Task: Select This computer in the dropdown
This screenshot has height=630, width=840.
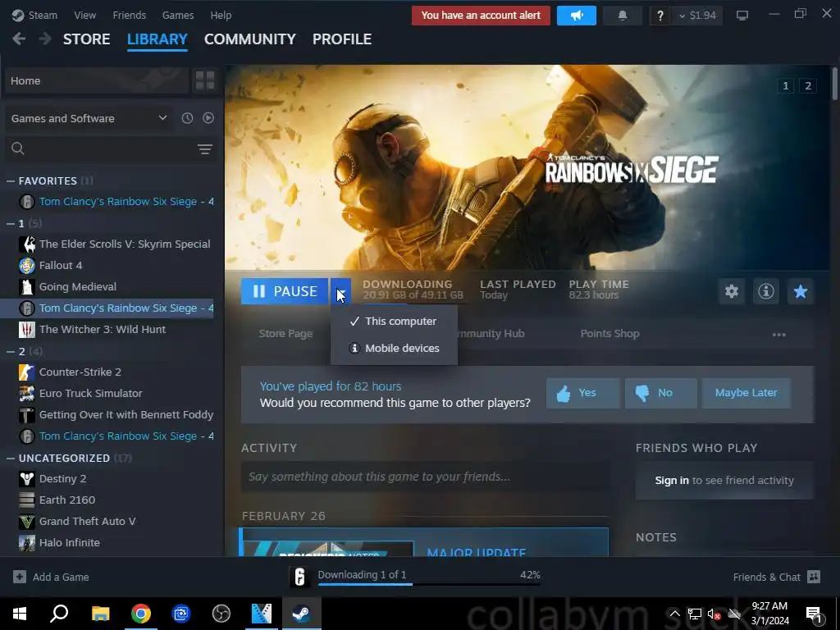Action: [x=394, y=322]
